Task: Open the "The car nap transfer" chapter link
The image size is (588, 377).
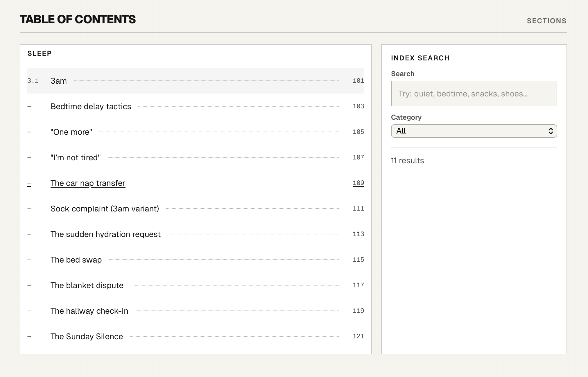Action: (88, 183)
